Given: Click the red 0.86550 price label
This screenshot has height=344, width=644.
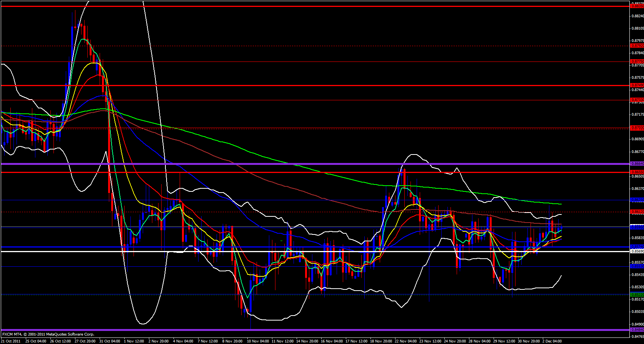Looking at the screenshot, I should [637, 172].
